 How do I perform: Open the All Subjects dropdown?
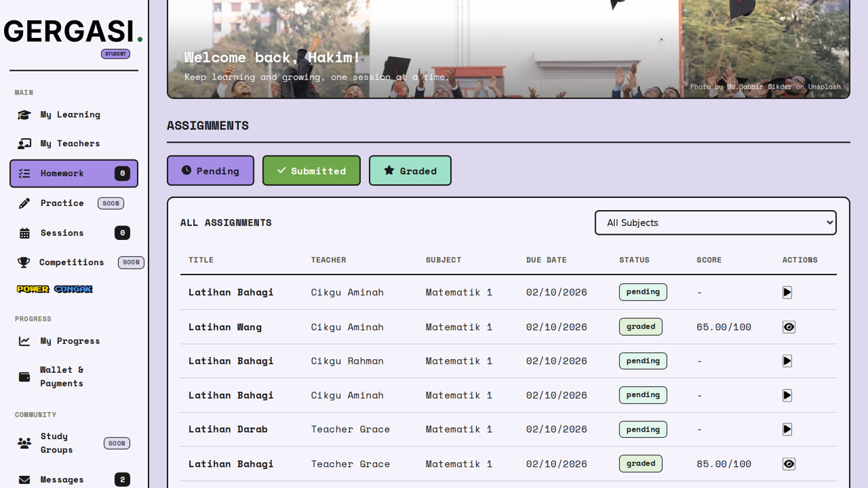pyautogui.click(x=715, y=222)
